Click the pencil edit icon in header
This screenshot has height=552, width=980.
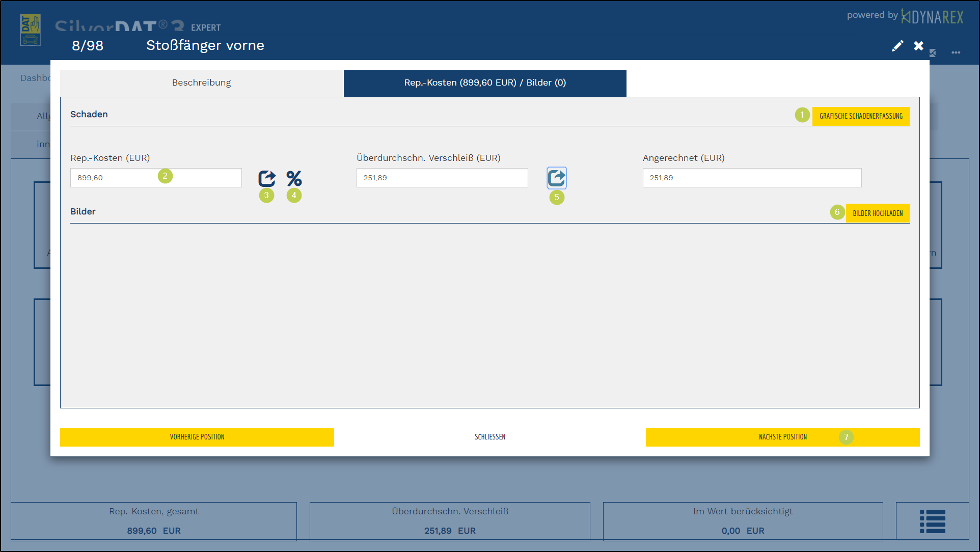click(x=897, y=46)
